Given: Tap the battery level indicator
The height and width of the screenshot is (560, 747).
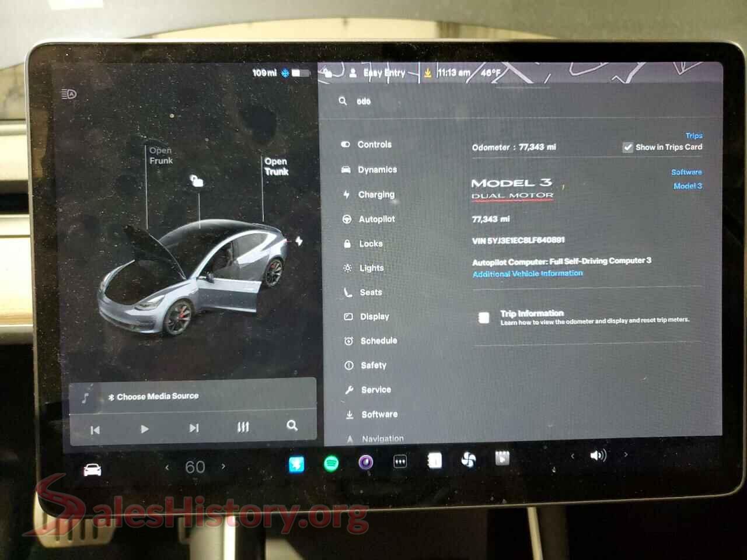Looking at the screenshot, I should (300, 73).
